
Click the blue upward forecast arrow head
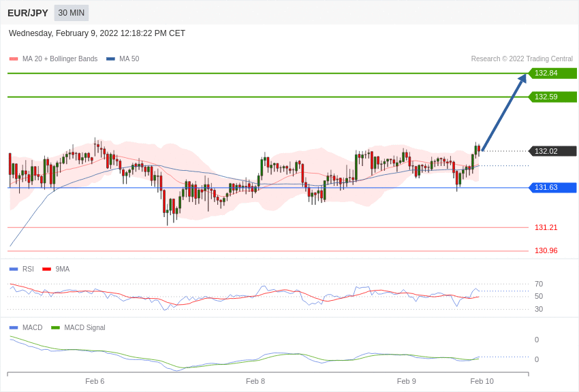(x=522, y=79)
